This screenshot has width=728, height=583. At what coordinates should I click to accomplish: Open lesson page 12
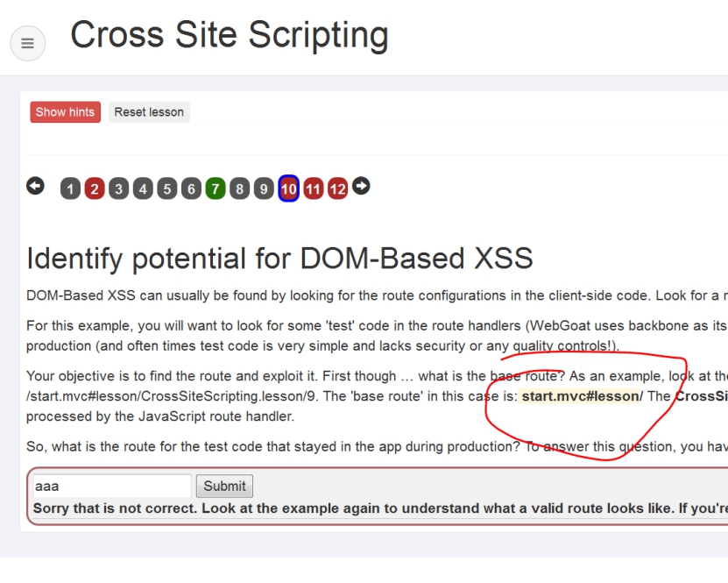[x=337, y=189]
